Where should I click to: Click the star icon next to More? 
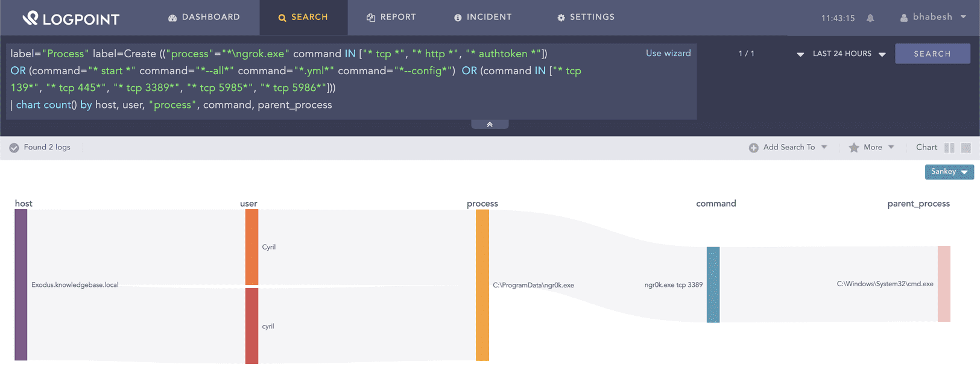click(x=853, y=148)
